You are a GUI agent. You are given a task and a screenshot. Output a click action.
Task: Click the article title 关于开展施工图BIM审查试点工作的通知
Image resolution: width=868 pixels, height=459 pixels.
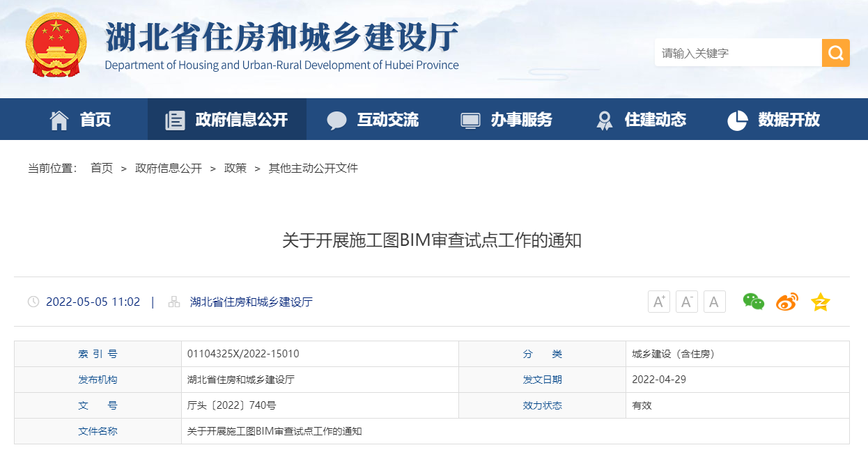point(432,241)
